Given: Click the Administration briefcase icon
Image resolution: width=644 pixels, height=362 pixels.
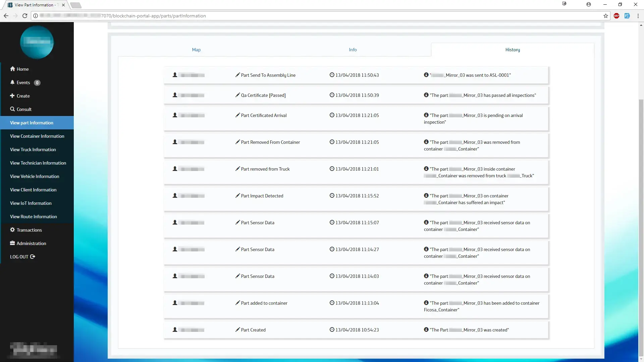Looking at the screenshot, I should coord(12,243).
